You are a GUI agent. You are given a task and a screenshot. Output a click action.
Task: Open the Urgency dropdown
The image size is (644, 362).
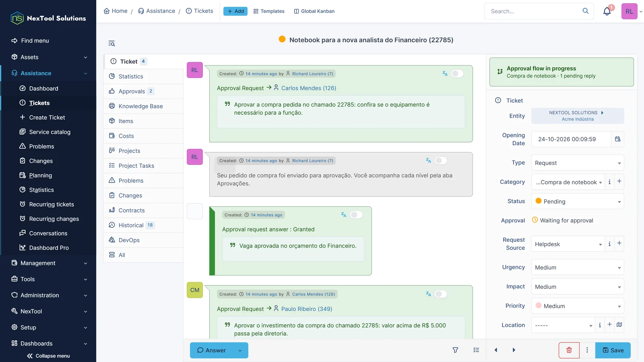578,267
